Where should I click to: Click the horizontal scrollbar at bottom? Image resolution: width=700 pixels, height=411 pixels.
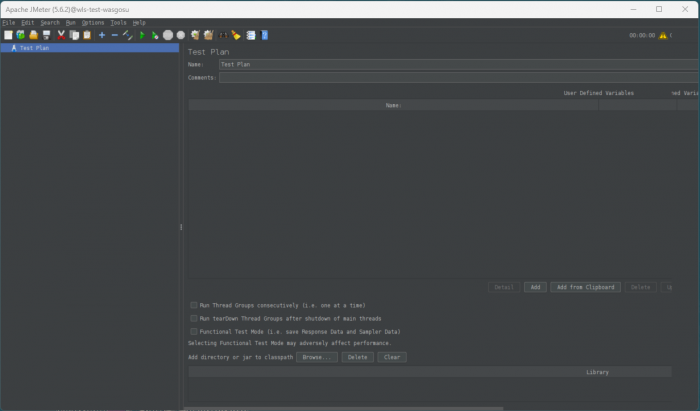[343, 409]
